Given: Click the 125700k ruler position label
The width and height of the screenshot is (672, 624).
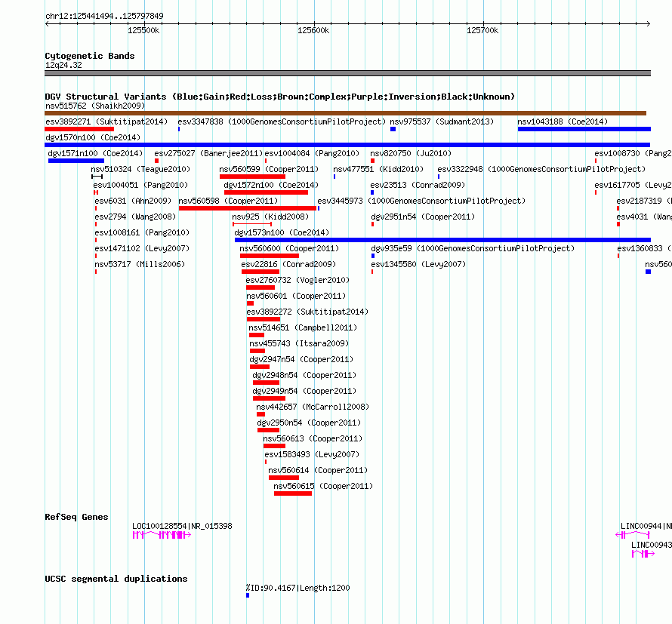Looking at the screenshot, I should point(482,30).
